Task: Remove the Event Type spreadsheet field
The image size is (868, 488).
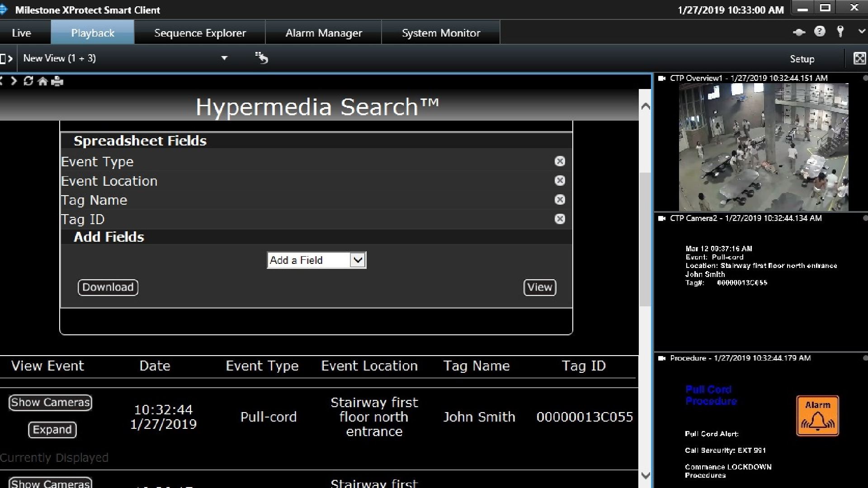Action: point(560,161)
